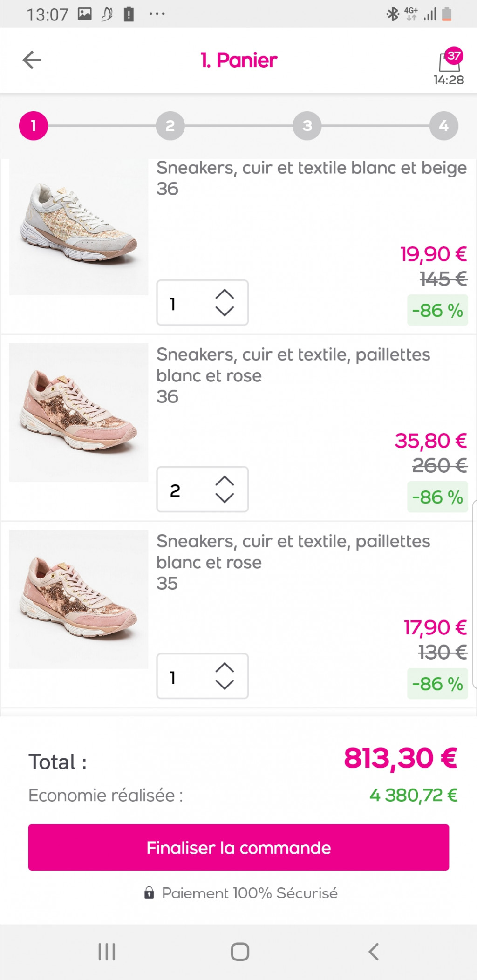477x980 pixels.
Task: Decrease quantity of size 36 rose sneakers
Action: [x=225, y=498]
